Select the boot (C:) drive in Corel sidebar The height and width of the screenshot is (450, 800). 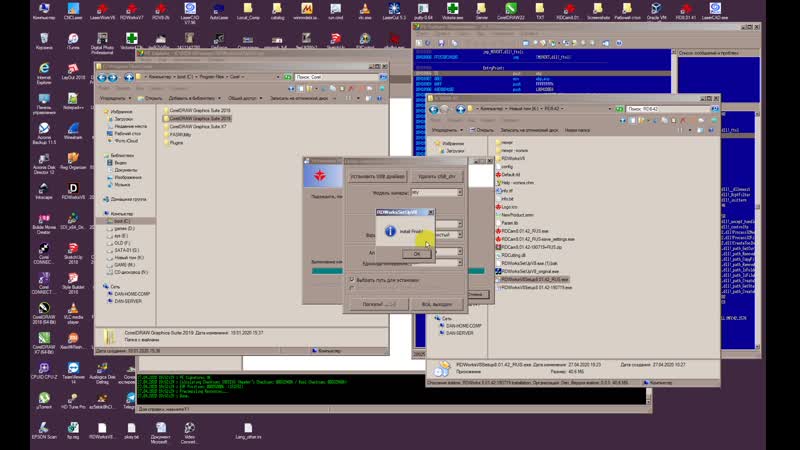117,221
